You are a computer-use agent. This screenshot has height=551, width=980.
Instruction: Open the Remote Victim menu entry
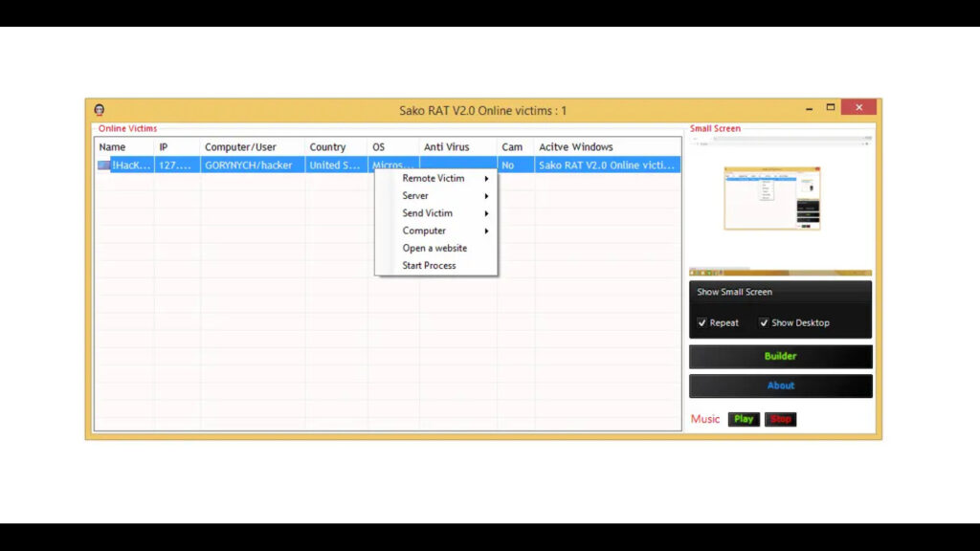point(435,179)
